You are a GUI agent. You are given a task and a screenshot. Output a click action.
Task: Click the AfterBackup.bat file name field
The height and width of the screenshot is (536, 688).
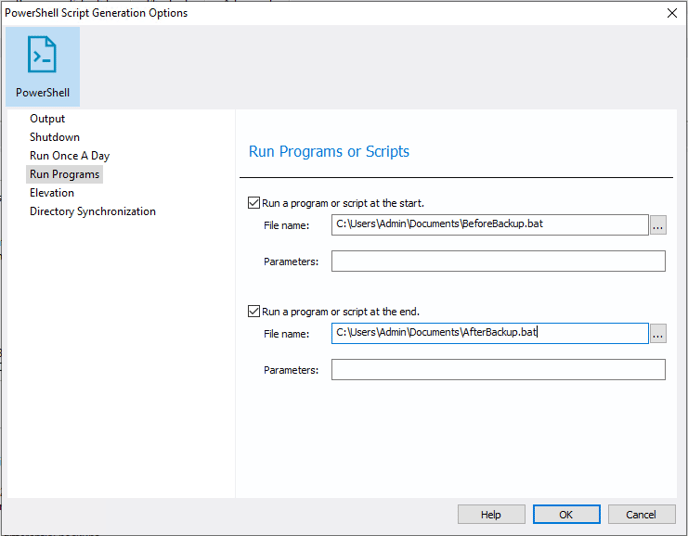pos(490,333)
